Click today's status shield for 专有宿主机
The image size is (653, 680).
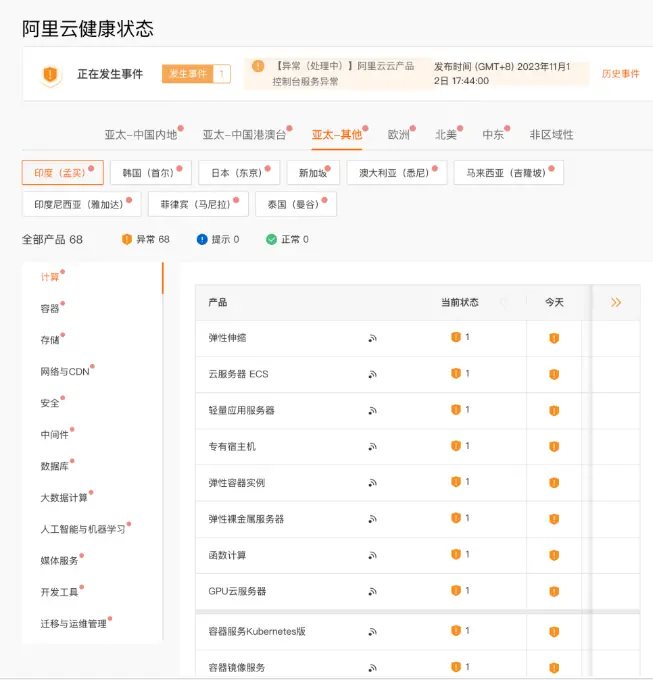click(x=554, y=447)
